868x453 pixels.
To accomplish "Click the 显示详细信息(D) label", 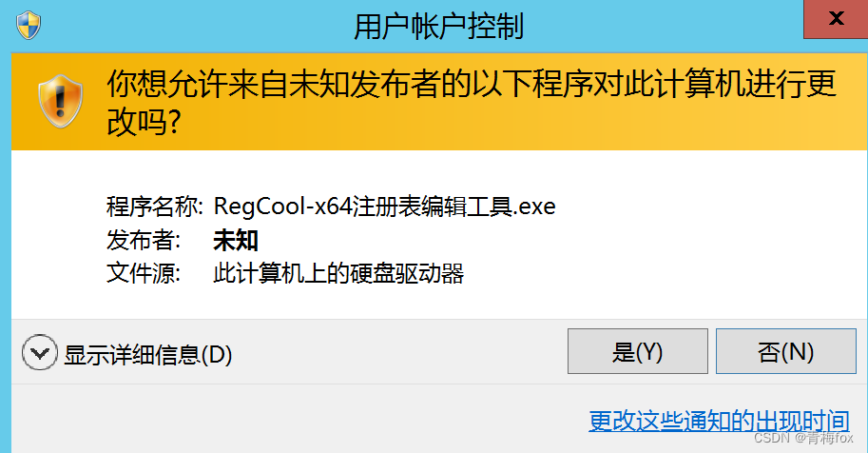I will (x=147, y=355).
